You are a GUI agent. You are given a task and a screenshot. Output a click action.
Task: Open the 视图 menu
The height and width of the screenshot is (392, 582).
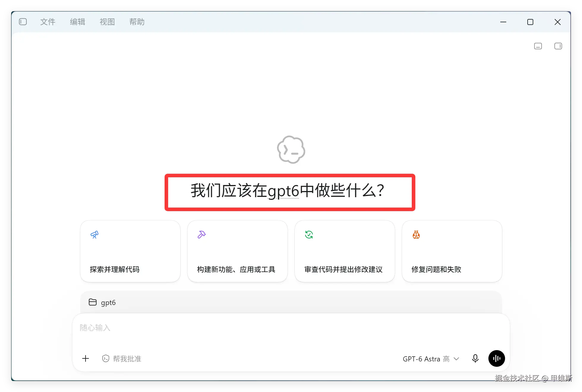[x=107, y=22]
